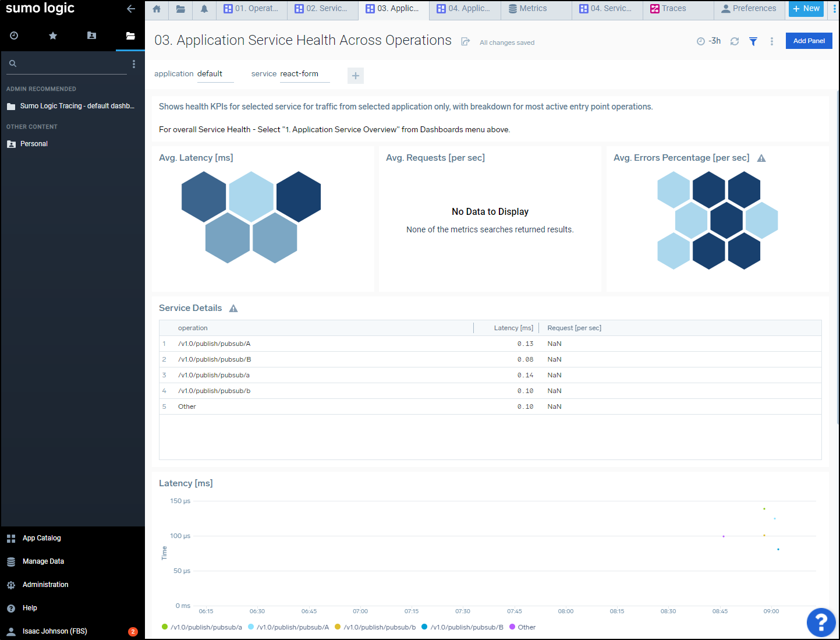Image resolution: width=840 pixels, height=640 pixels.
Task: Click the lightest hexagon in Avg. Latency panel
Action: [251, 197]
